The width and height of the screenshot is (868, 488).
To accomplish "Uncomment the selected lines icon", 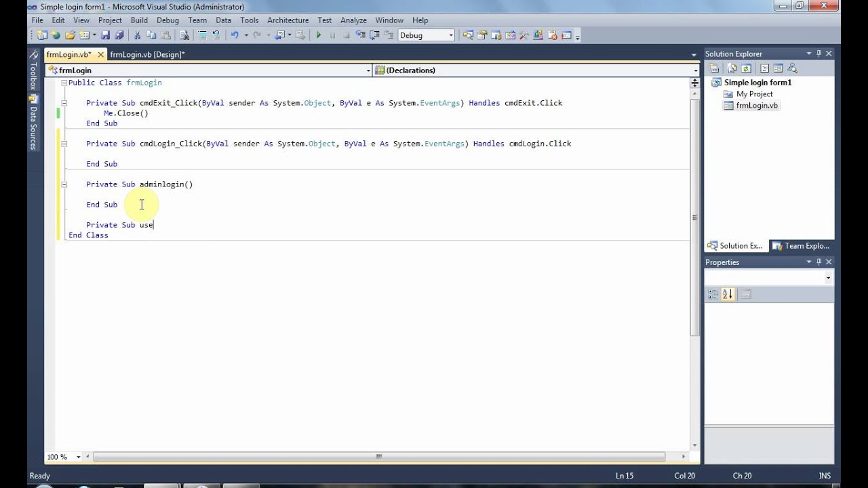I will 216,35.
